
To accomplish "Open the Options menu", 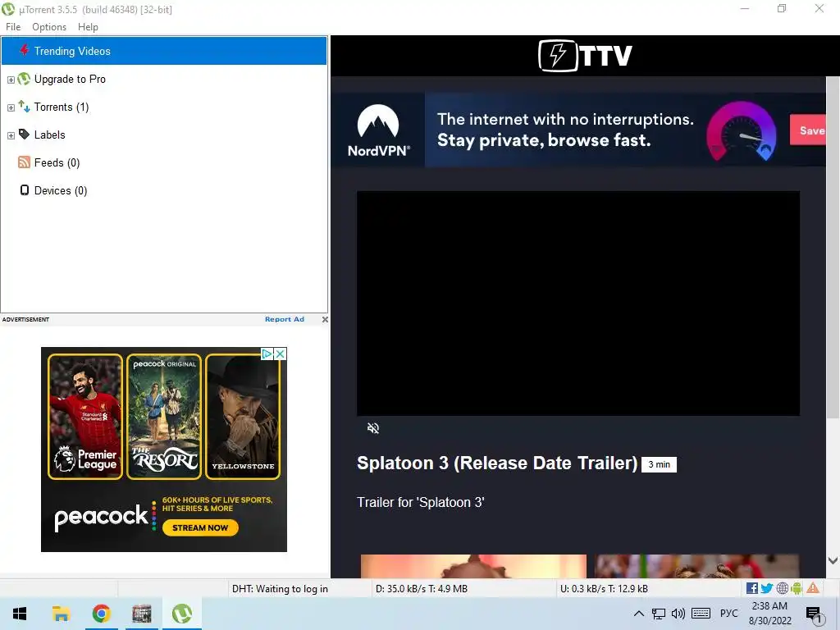I will coord(49,27).
